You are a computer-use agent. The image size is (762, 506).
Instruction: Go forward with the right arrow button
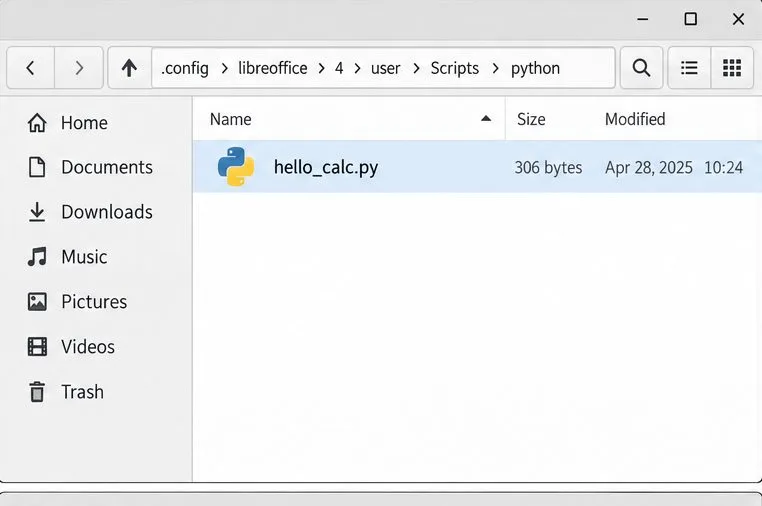pos(79,68)
